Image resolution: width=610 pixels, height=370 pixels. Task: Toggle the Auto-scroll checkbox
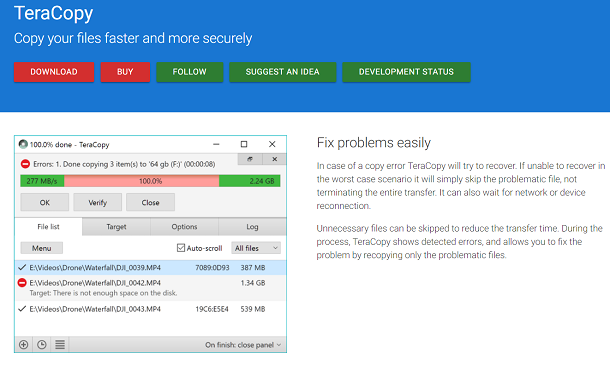(x=181, y=248)
